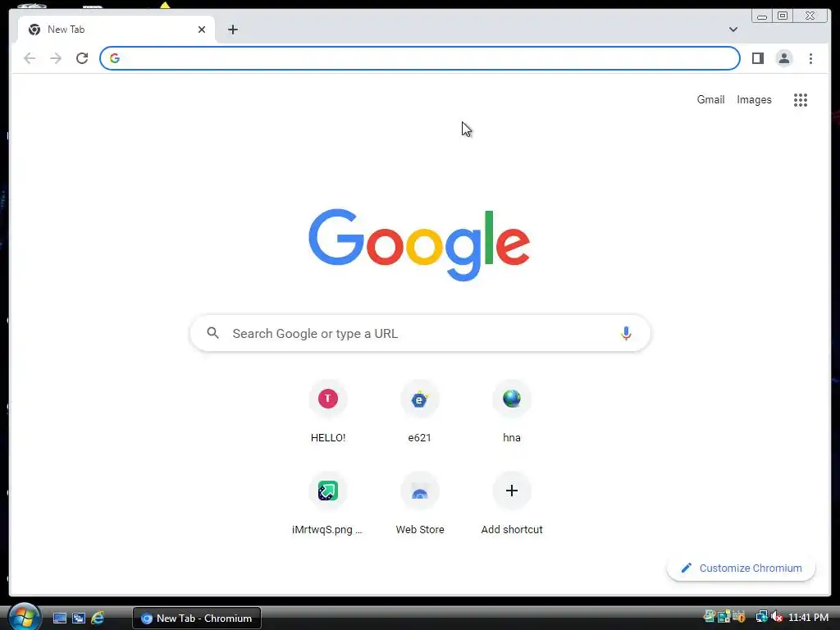This screenshot has height=630, width=840.
Task: Click New Tab - Chromium taskbar button
Action: [x=197, y=619]
